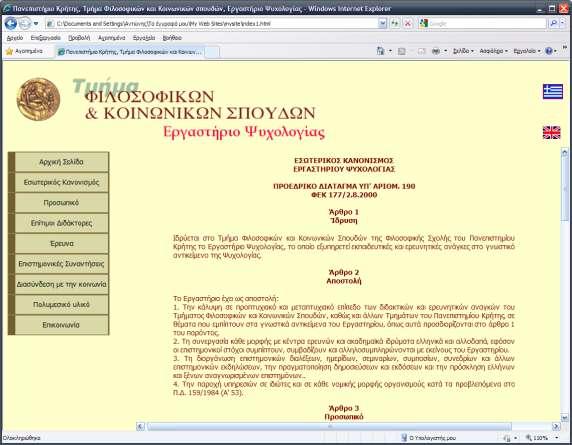
Task: Open Επιστημονικές Συναντήσεις sidebar button
Action: 61,263
